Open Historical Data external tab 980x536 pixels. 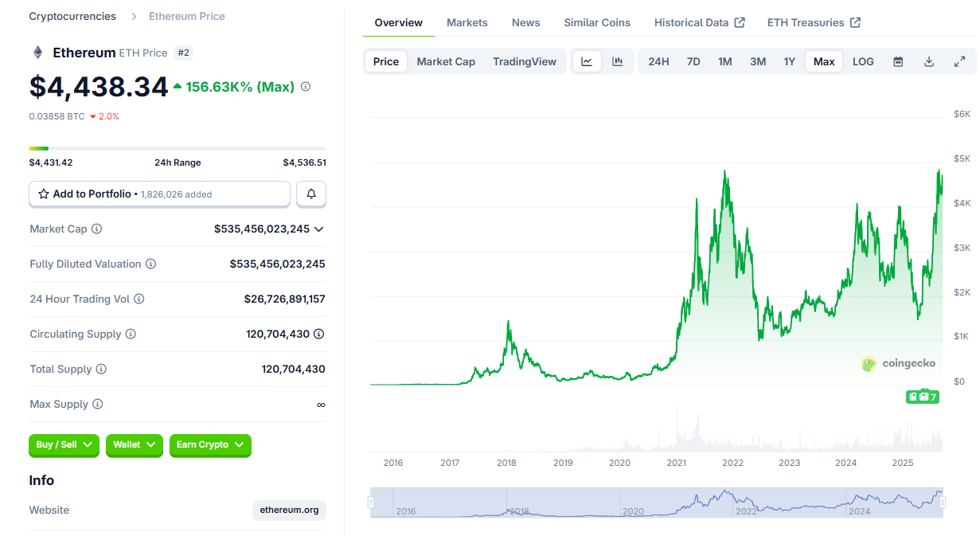tap(700, 22)
